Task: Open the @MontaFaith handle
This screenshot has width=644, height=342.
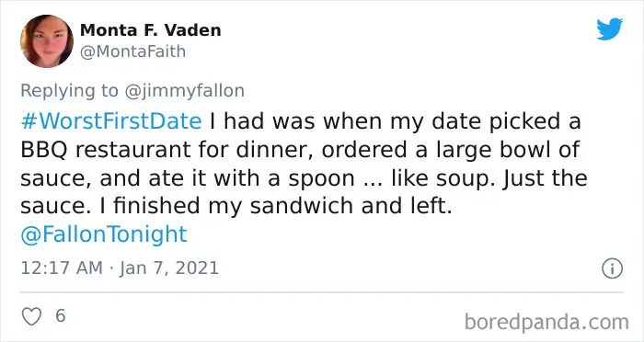Action: click(x=132, y=51)
